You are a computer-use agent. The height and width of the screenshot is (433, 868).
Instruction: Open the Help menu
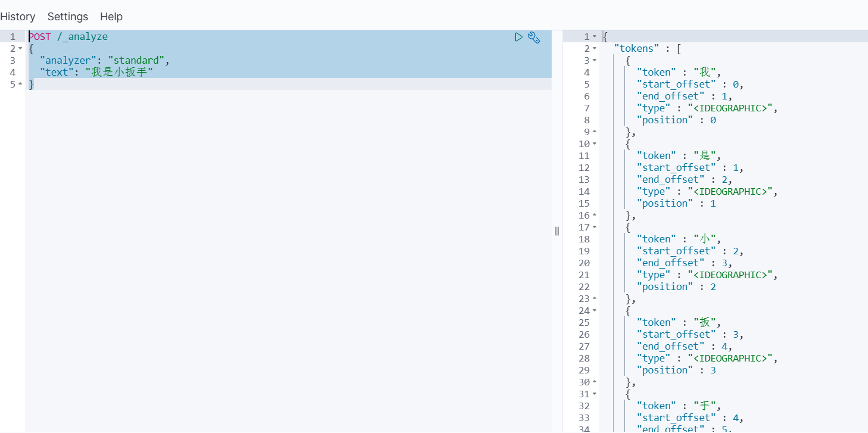[x=111, y=17]
